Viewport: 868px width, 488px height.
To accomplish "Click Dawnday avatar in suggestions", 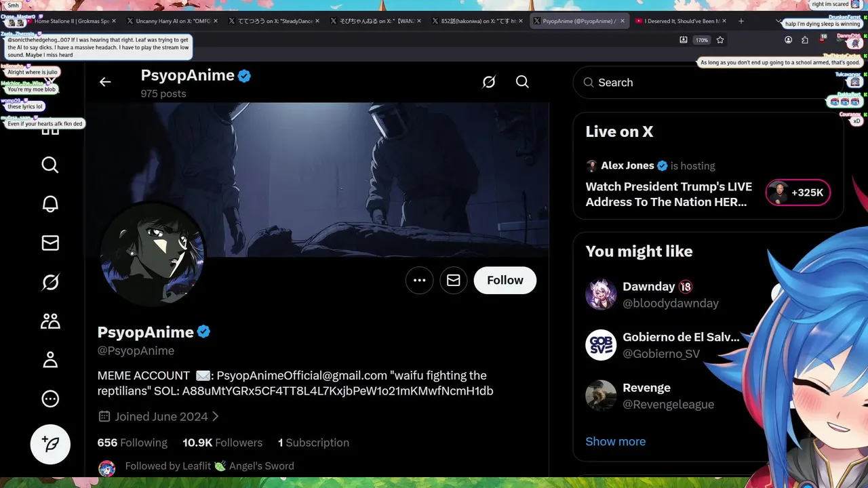I will tap(601, 294).
